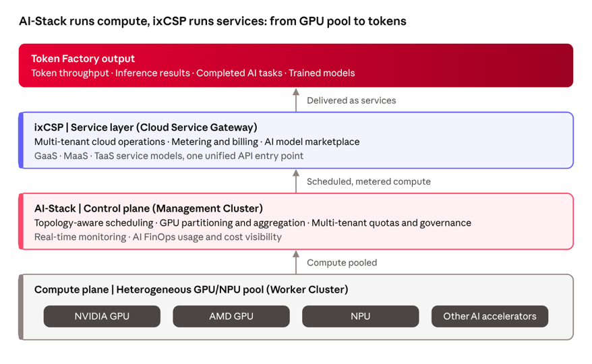Image resolution: width=592 pixels, height=364 pixels.
Task: Click the AMD GPU pill
Action: coord(231,316)
